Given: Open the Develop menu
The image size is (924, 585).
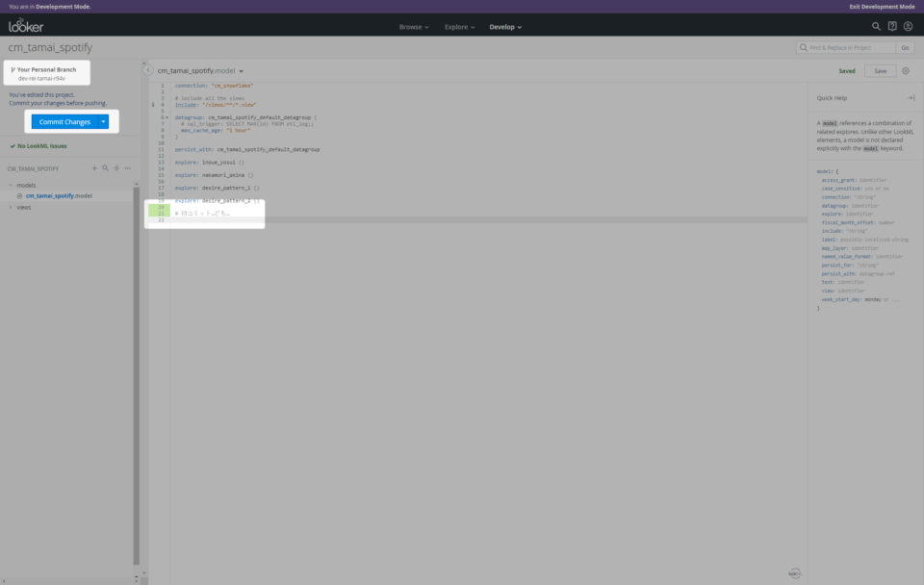Looking at the screenshot, I should [505, 26].
